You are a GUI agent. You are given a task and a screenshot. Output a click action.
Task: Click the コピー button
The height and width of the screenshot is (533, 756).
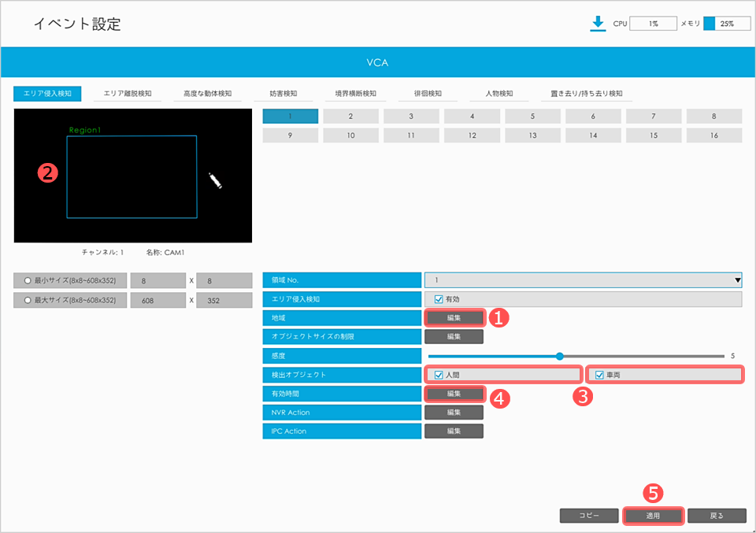click(x=589, y=516)
